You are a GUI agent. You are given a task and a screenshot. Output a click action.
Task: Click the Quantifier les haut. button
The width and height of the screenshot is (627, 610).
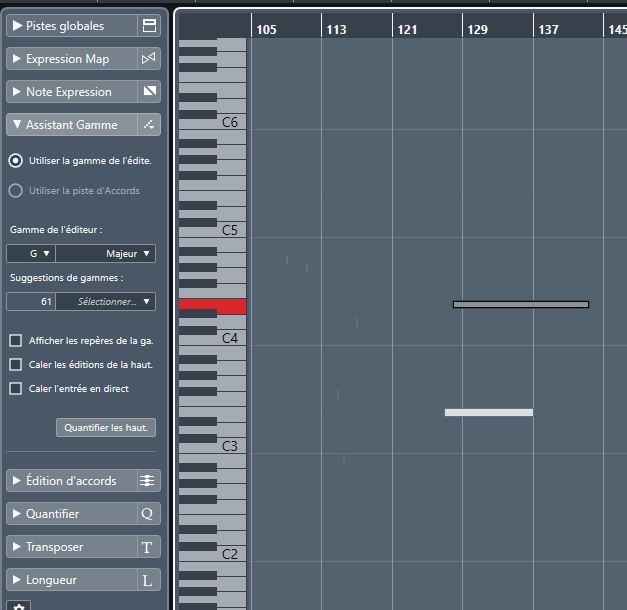pos(106,428)
